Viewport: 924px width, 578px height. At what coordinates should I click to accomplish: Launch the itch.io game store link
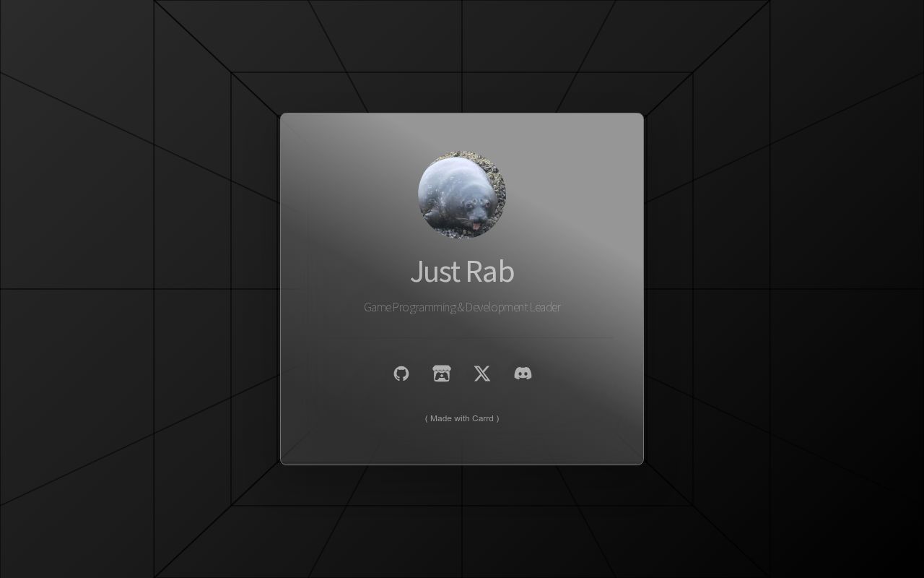441,374
